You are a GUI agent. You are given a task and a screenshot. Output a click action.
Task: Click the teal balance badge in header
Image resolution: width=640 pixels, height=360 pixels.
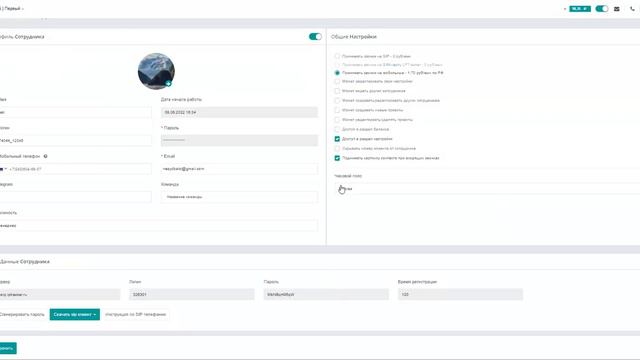point(580,9)
